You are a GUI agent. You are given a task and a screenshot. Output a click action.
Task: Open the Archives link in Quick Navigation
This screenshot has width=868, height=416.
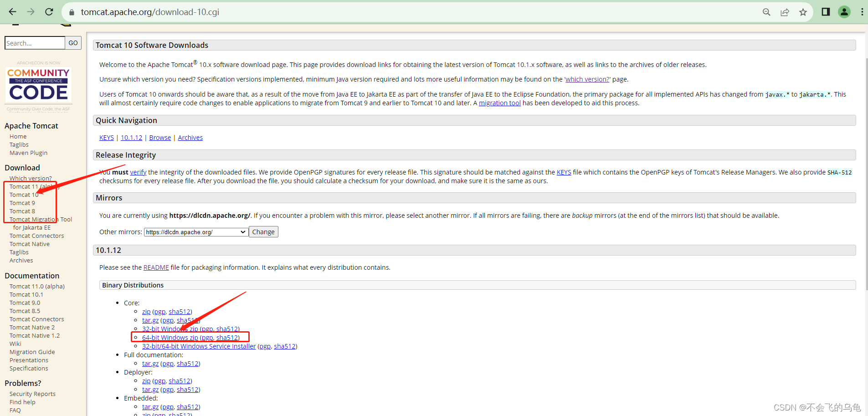pos(190,138)
